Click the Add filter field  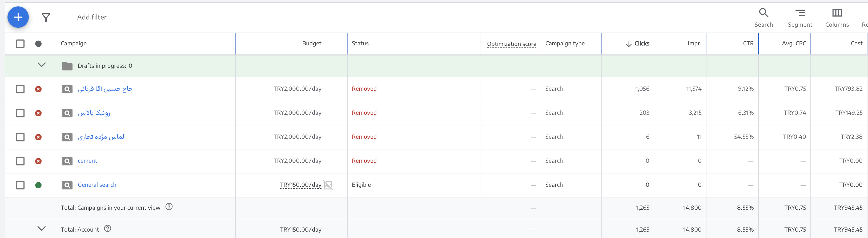coord(92,17)
